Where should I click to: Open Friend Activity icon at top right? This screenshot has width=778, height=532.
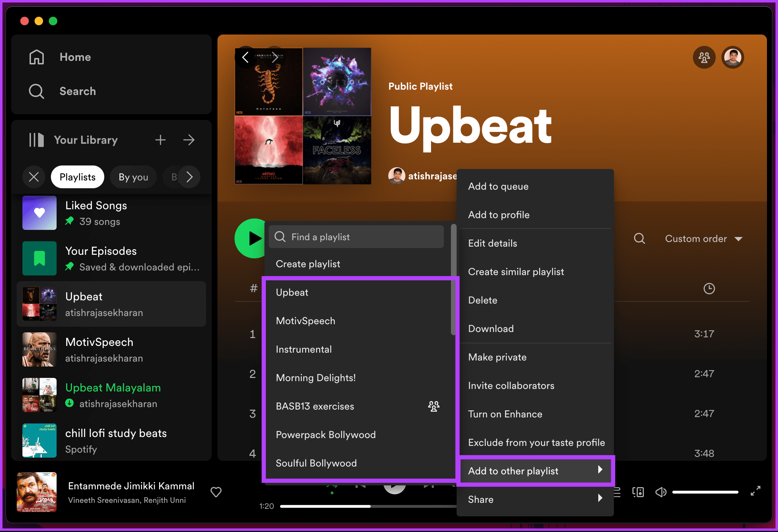tap(704, 57)
